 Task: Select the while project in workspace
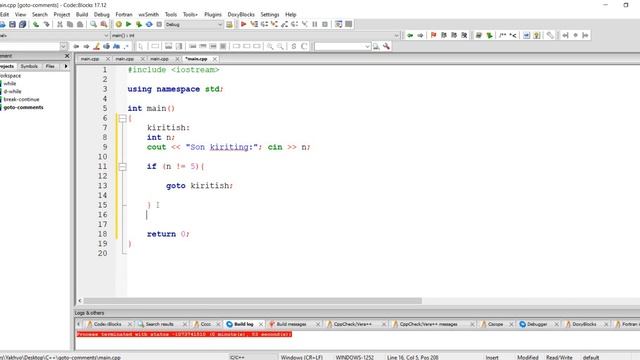10,83
